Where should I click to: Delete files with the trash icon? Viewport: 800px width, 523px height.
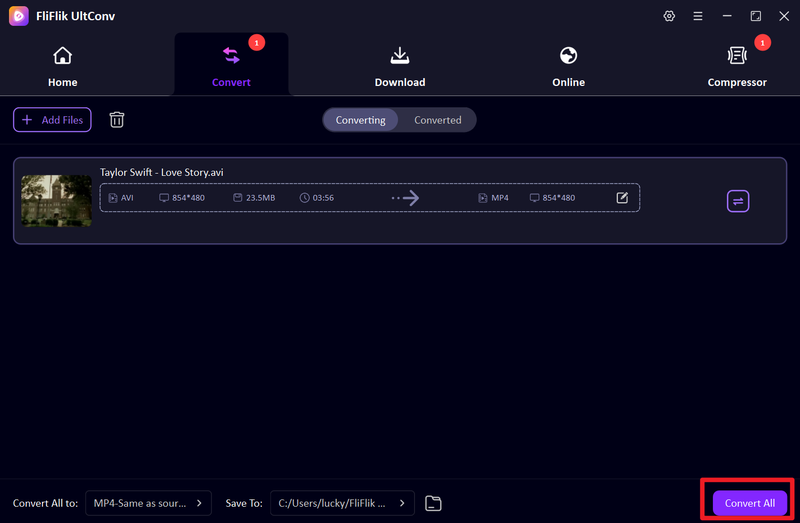click(x=117, y=120)
